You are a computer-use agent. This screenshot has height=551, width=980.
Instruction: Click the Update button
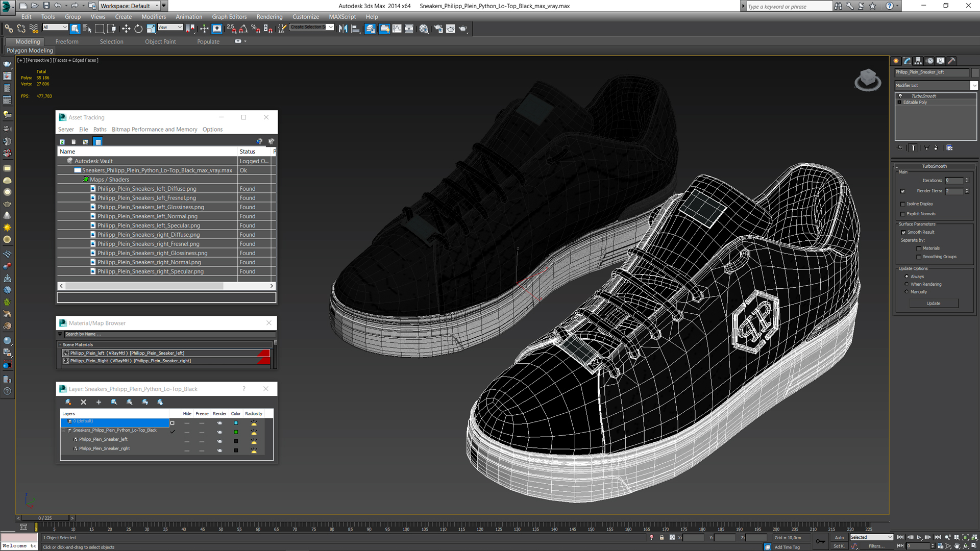click(x=933, y=304)
